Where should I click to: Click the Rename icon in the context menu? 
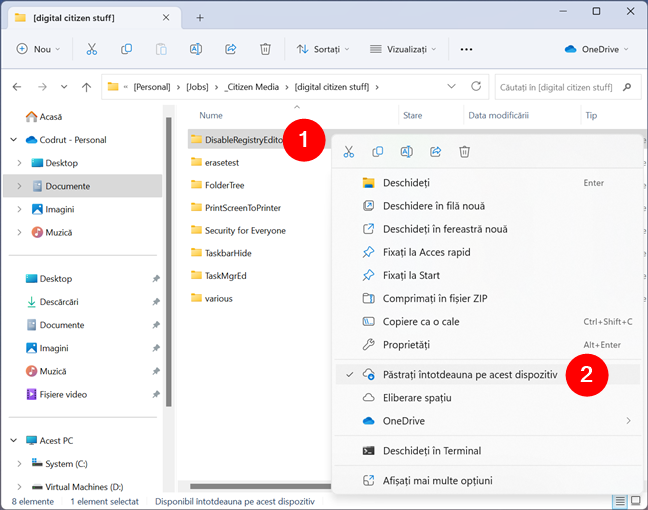pyautogui.click(x=406, y=152)
